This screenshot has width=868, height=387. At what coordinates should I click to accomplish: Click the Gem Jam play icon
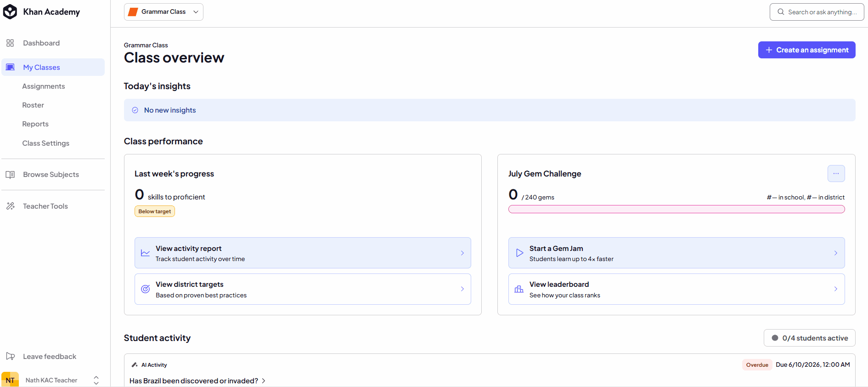[x=519, y=253]
